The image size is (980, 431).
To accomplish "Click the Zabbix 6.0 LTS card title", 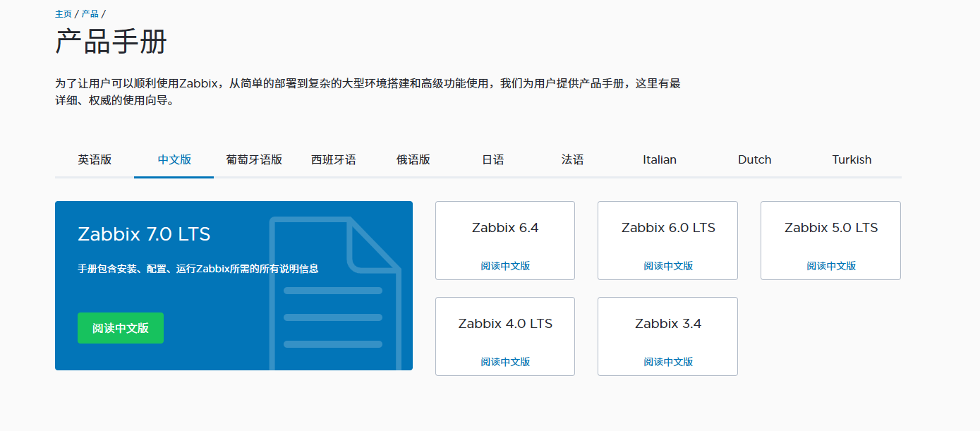I will click(668, 228).
